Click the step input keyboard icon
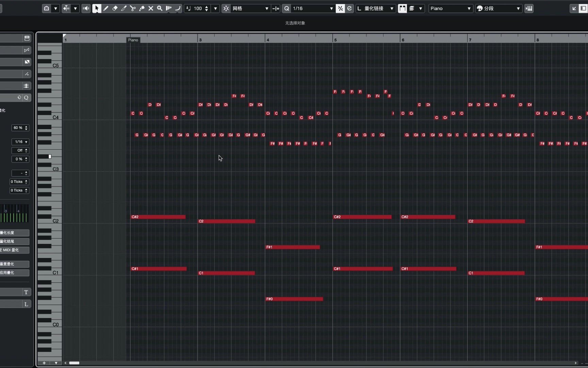This screenshot has width=588, height=368. [529, 9]
